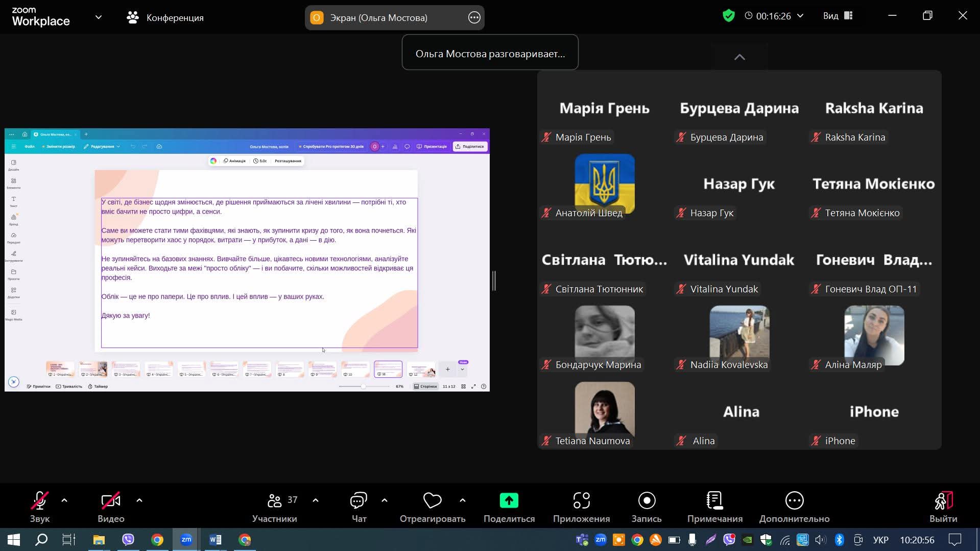Click the React heart icon
Image resolution: width=980 pixels, height=551 pixels.
tap(432, 507)
